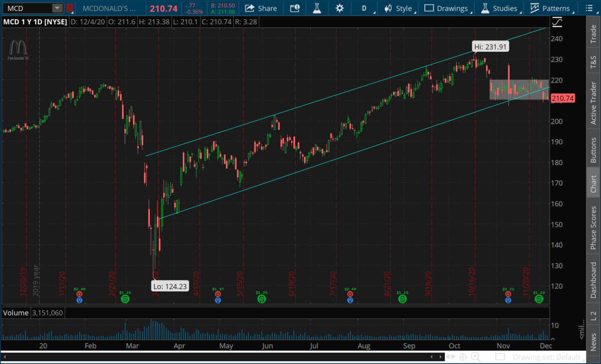This screenshot has width=601, height=364.
Task: Open the MCD symbol dropdown arrow
Action: [58, 9]
